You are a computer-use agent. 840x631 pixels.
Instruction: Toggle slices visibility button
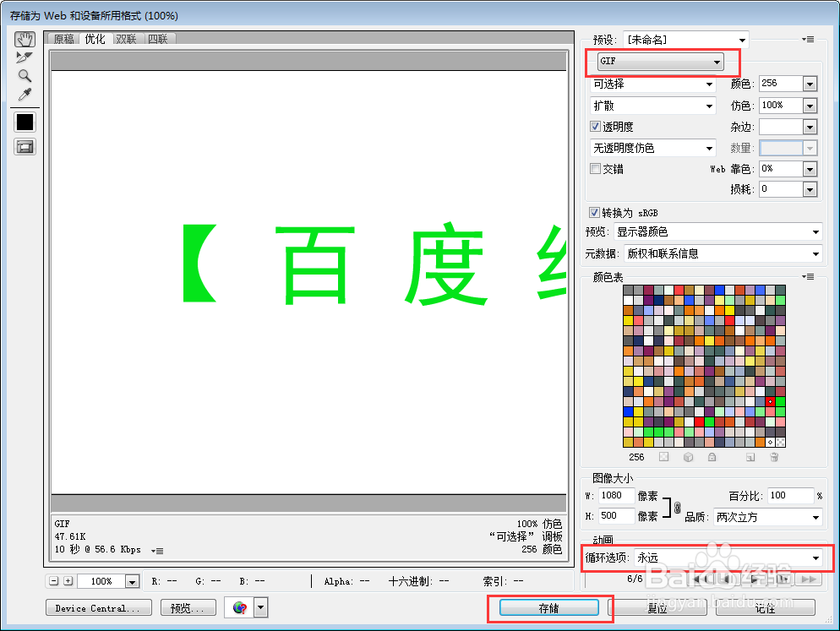pyautogui.click(x=25, y=146)
